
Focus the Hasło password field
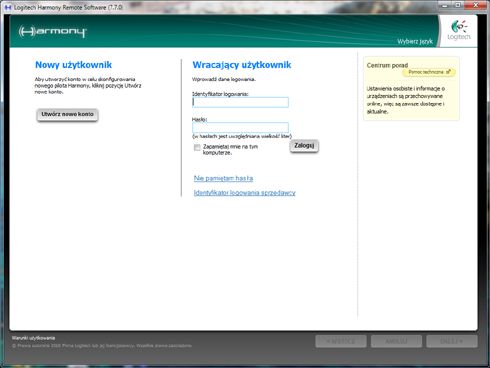pos(240,127)
